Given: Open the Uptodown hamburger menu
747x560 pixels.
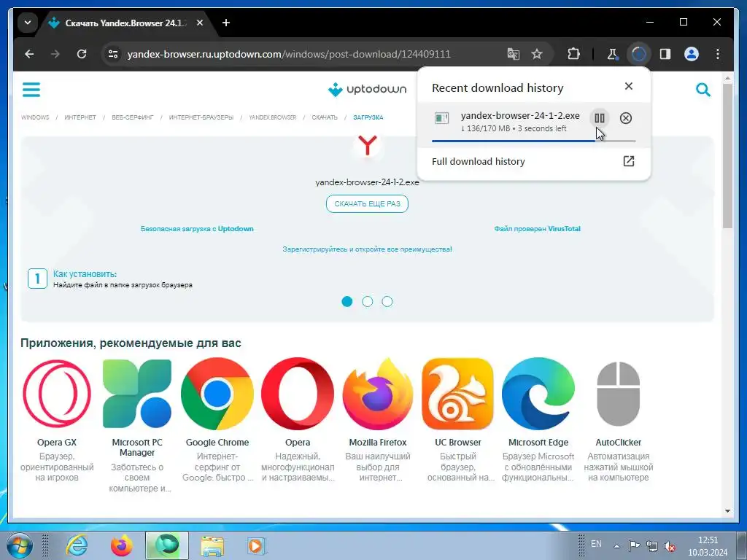Looking at the screenshot, I should pyautogui.click(x=31, y=89).
